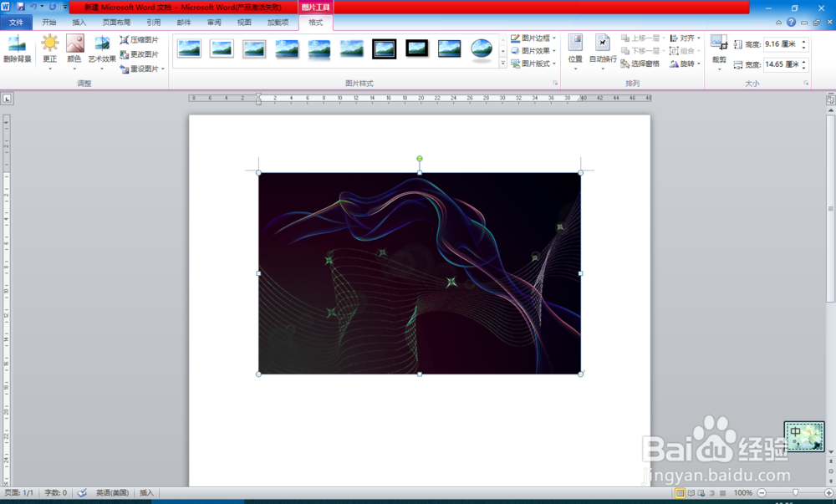This screenshot has height=504, width=836.
Task: Click the Redo icon in quick access toolbar
Action: [x=52, y=7]
